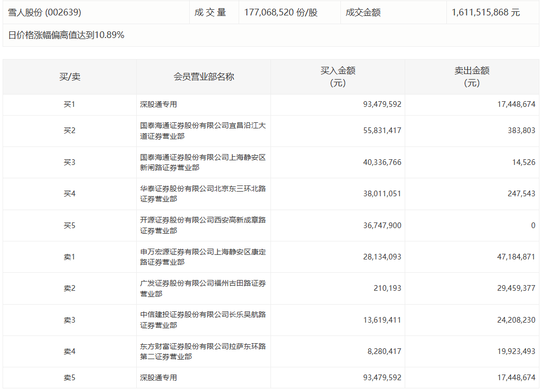Image resolution: width=542 pixels, height=392 pixels.
Task: Open 国泰海通证券 上海静安区新闸路证券营业部
Action: click(203, 162)
